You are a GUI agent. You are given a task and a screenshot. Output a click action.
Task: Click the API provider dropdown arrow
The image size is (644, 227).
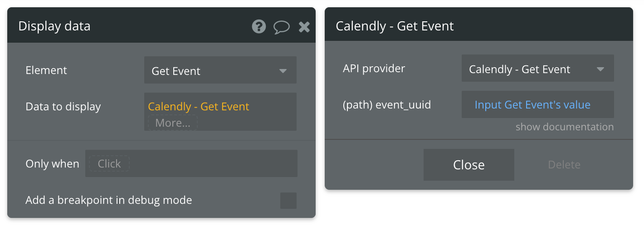coord(600,69)
